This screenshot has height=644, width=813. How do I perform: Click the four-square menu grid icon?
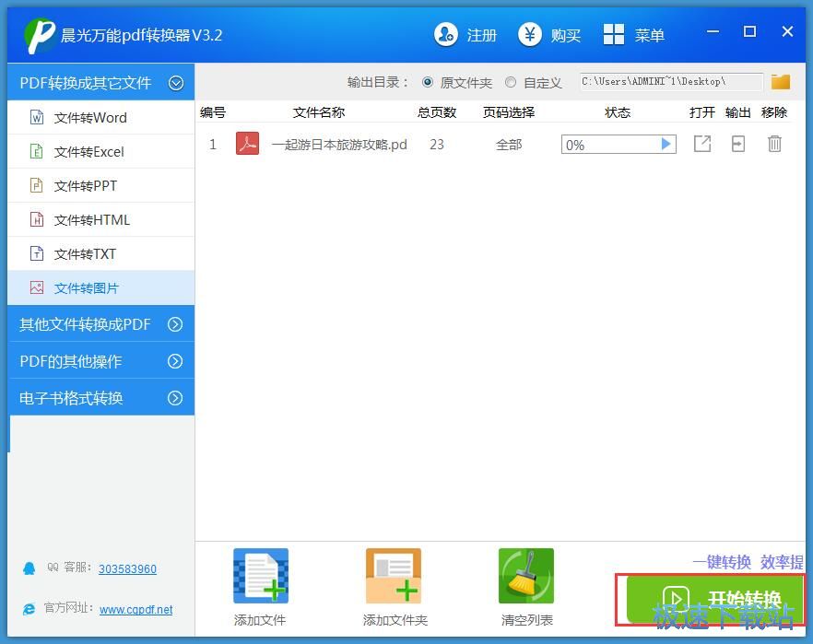click(614, 35)
